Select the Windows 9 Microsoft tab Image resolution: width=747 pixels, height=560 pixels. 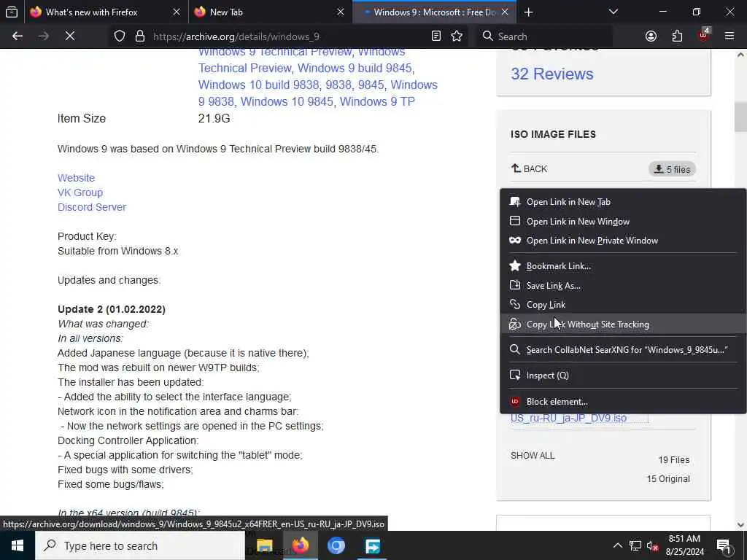[x=435, y=12]
